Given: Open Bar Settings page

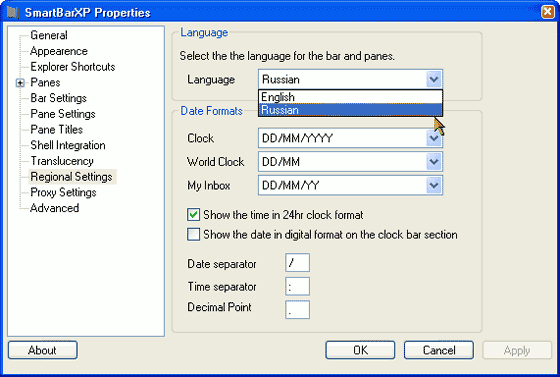Looking at the screenshot, I should click(x=58, y=98).
